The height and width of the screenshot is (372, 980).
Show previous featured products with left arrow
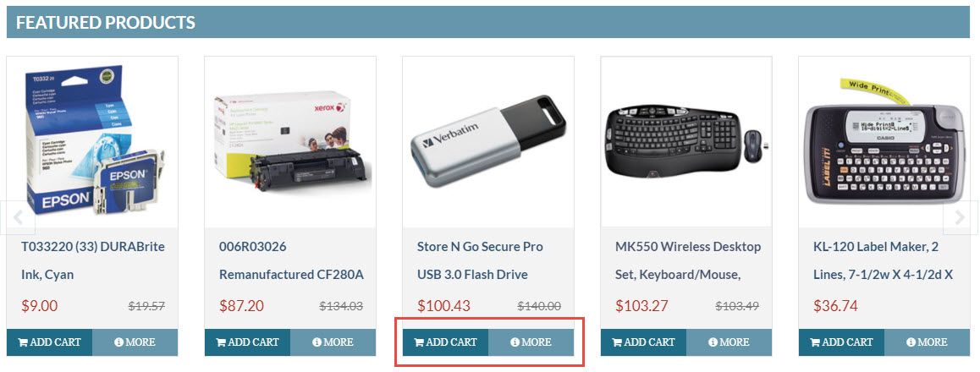point(19,218)
